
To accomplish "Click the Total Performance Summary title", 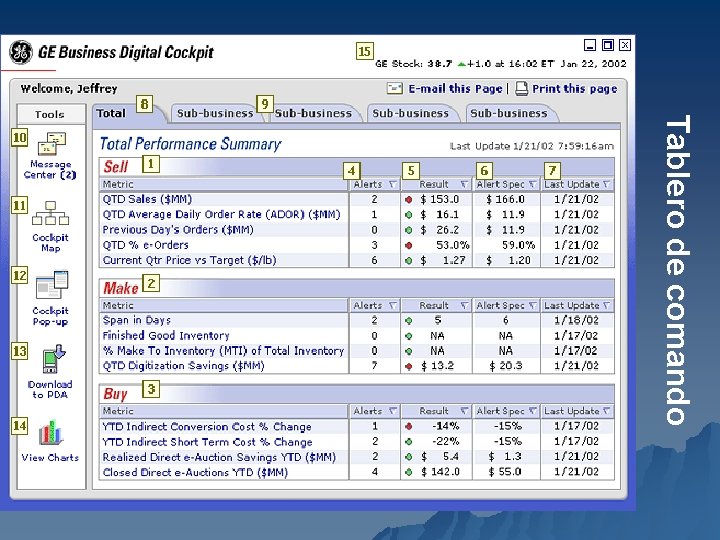I will coord(190,144).
